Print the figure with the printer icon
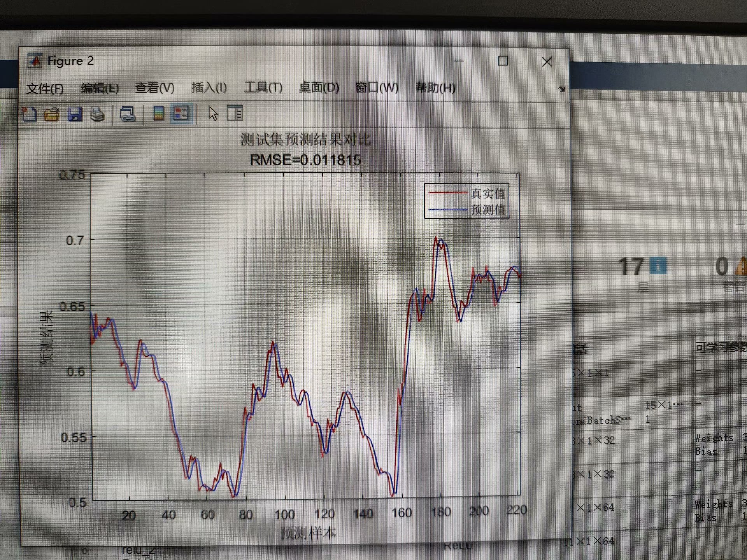Viewport: 747px width, 560px height. pos(97,114)
